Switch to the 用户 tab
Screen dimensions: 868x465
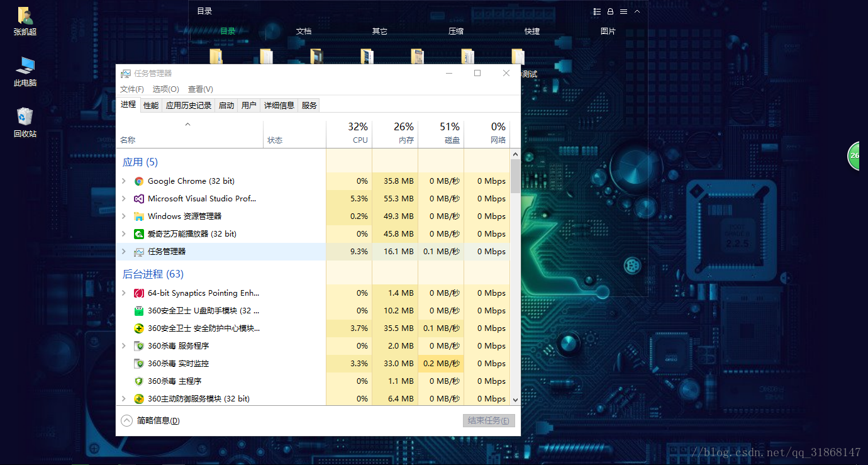pyautogui.click(x=249, y=106)
